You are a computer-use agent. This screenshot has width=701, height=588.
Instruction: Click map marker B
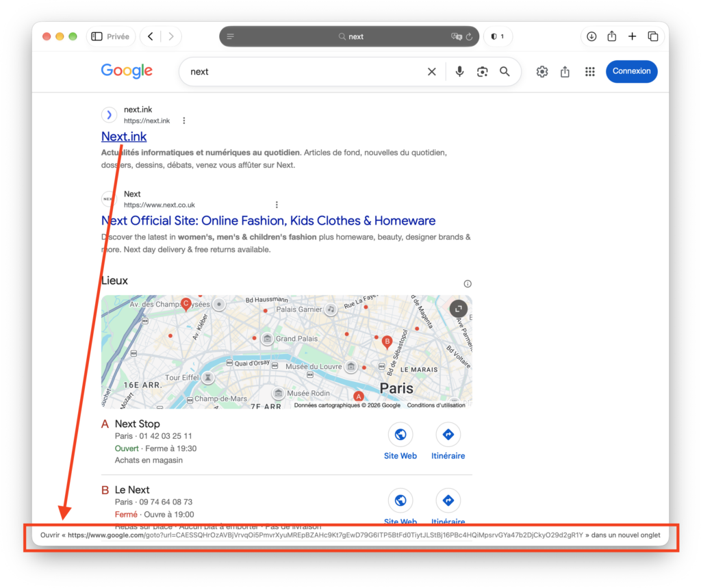(x=387, y=342)
